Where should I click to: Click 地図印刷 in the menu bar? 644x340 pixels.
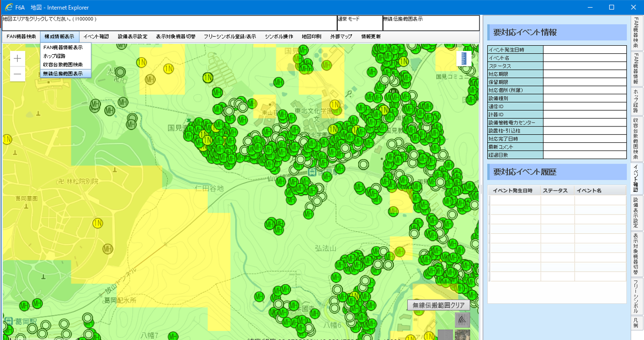click(311, 37)
